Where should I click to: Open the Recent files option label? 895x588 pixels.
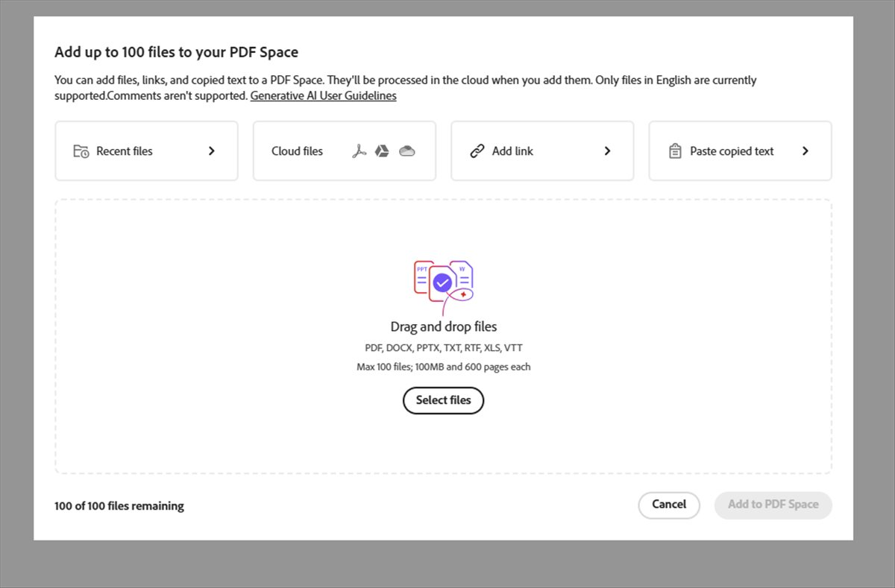125,151
